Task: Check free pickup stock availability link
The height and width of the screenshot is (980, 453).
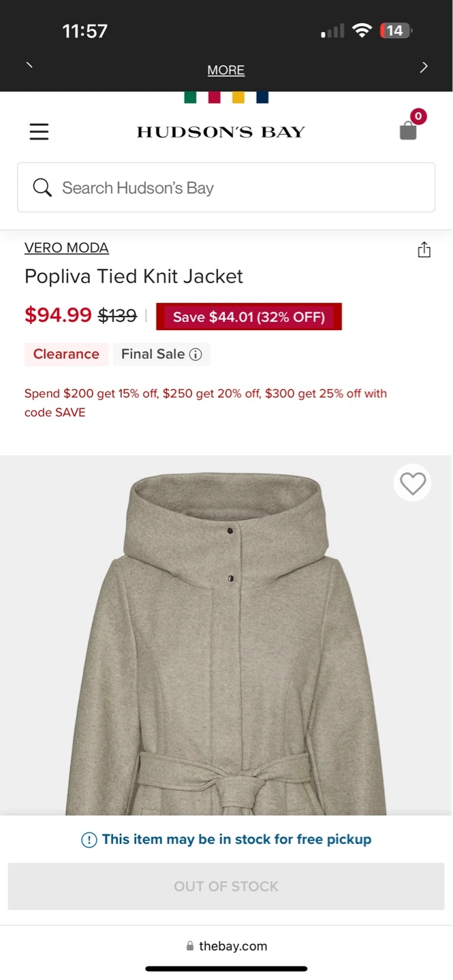Action: pyautogui.click(x=236, y=839)
